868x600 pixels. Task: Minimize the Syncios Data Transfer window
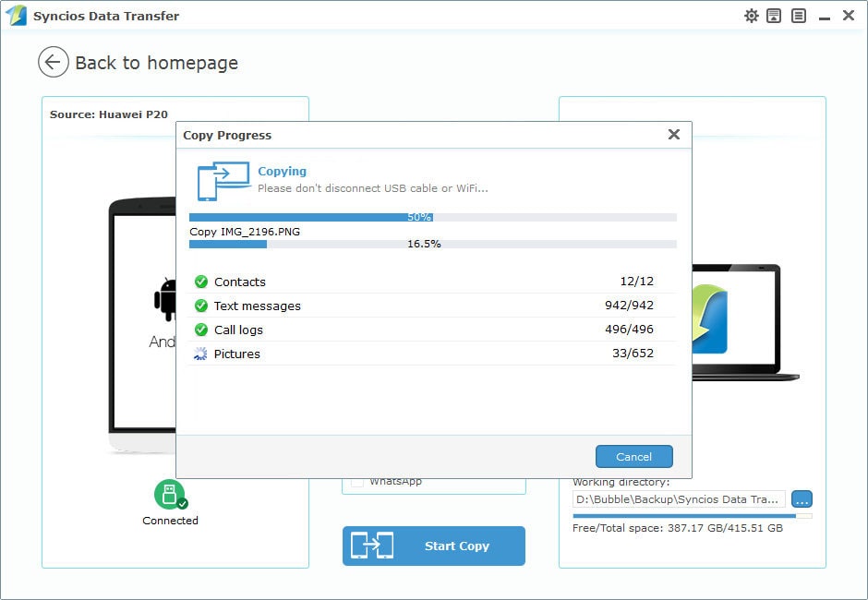click(x=825, y=18)
